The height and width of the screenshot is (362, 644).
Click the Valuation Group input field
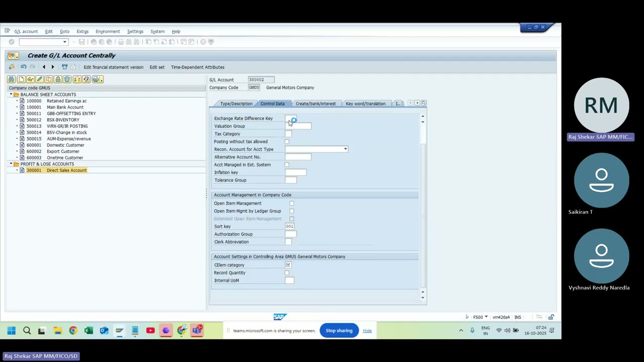pyautogui.click(x=298, y=126)
